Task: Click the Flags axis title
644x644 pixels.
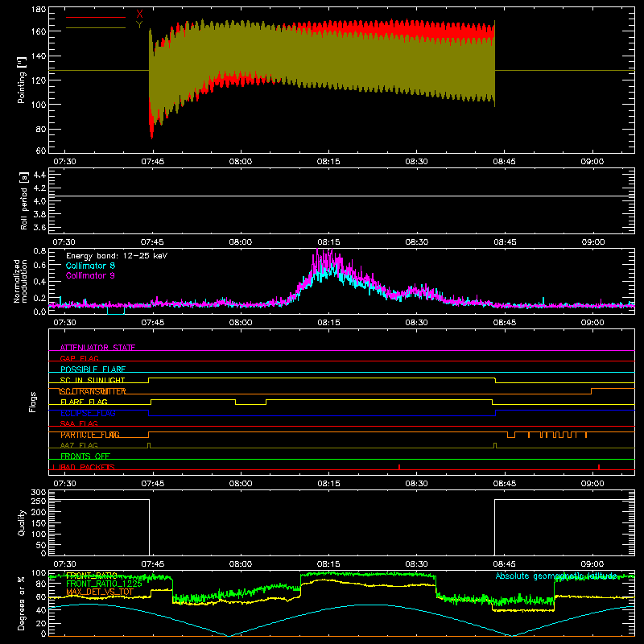Action: point(32,402)
